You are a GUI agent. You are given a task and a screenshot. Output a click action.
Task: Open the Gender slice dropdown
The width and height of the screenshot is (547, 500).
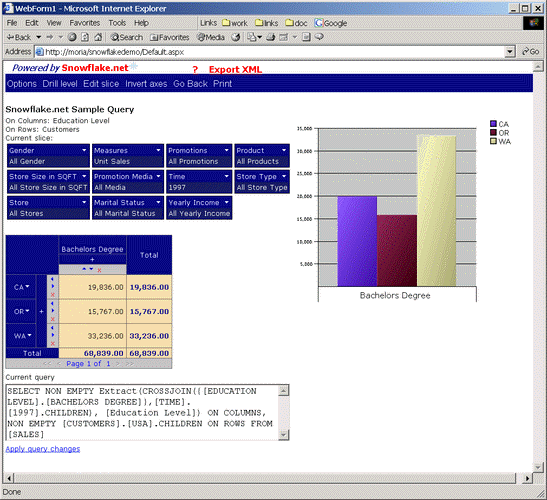[84, 150]
